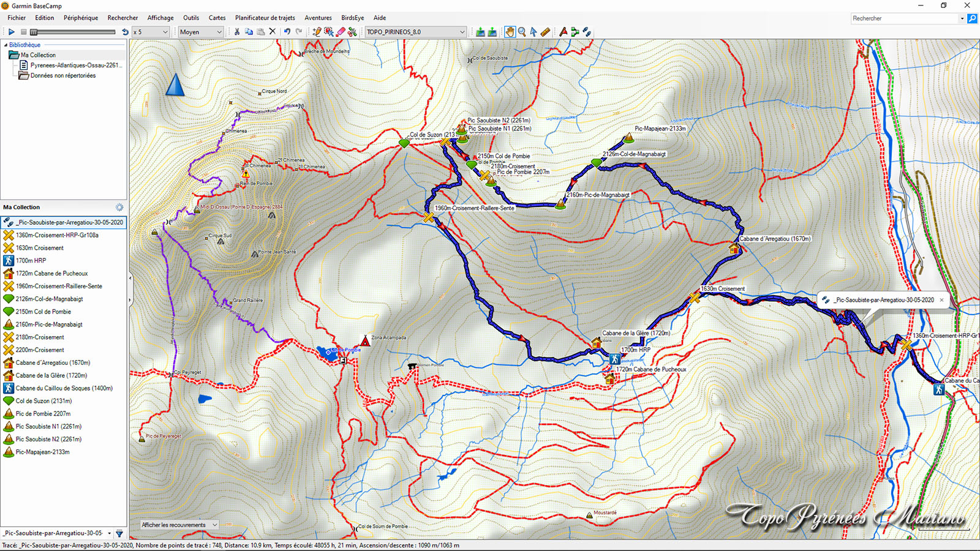
Task: Click the Undo arrow icon
Action: point(287,32)
